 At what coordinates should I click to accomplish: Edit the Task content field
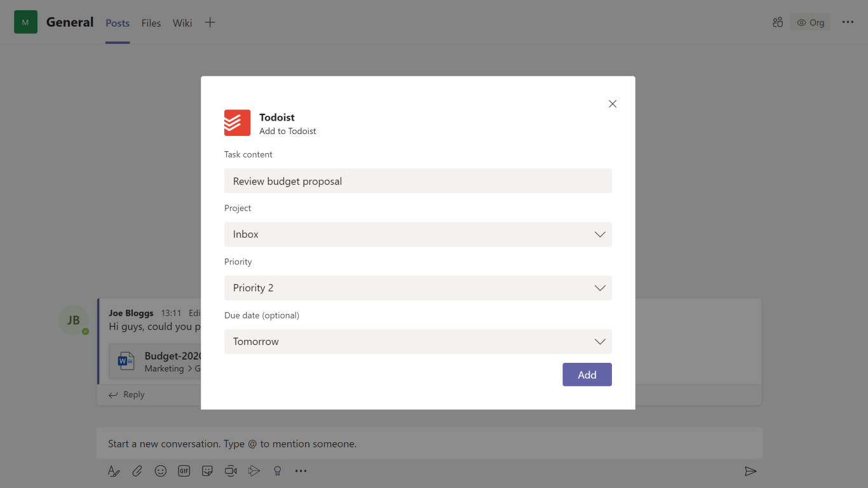pos(418,181)
